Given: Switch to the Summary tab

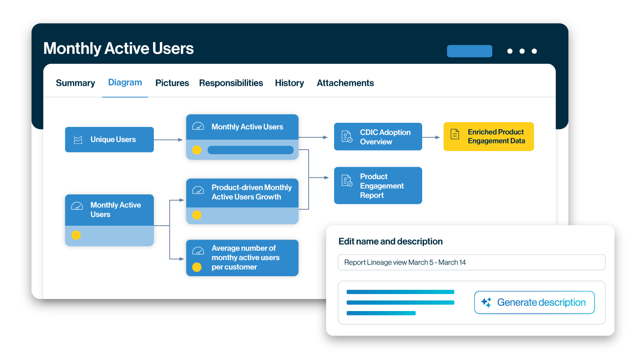Looking at the screenshot, I should coord(75,83).
